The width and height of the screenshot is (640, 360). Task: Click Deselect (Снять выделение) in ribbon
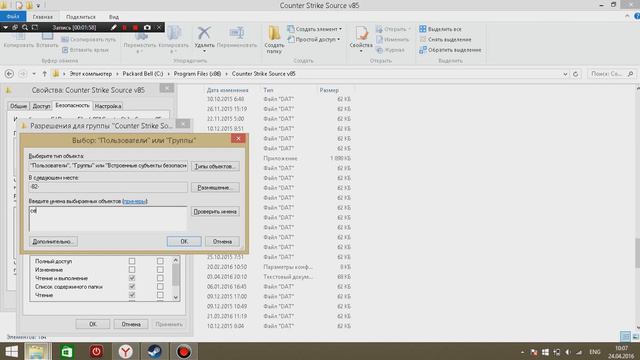pos(445,40)
